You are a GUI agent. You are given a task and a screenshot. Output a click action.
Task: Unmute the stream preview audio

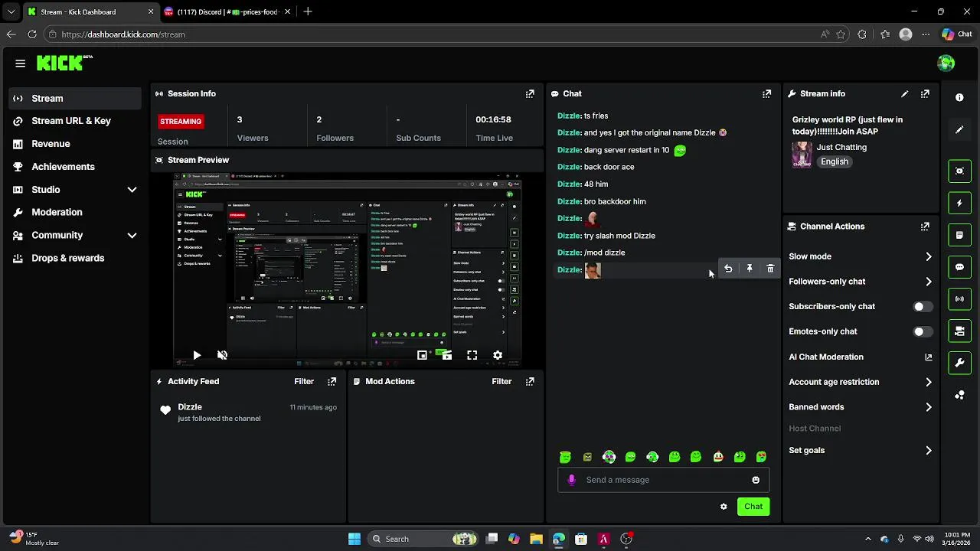222,355
